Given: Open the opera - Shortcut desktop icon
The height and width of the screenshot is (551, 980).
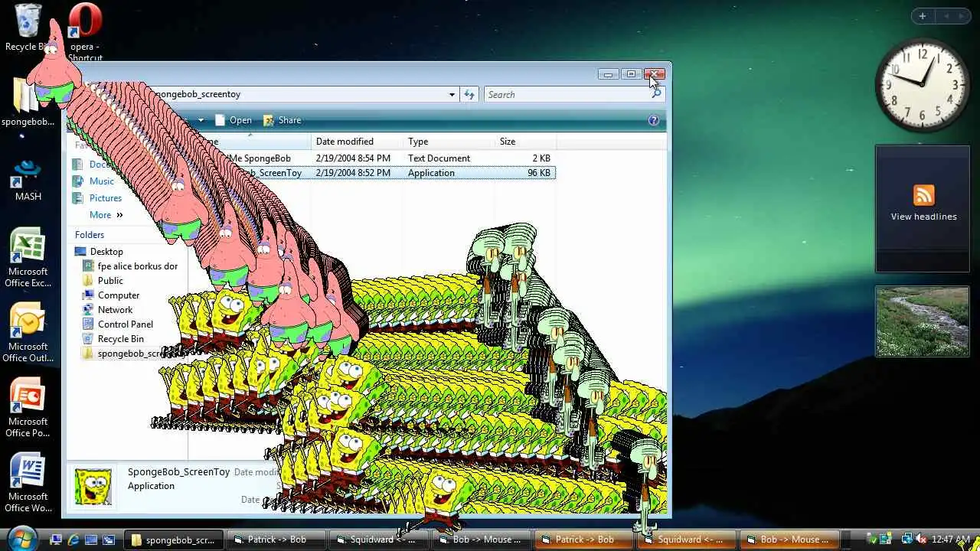Looking at the screenshot, I should point(85,32).
